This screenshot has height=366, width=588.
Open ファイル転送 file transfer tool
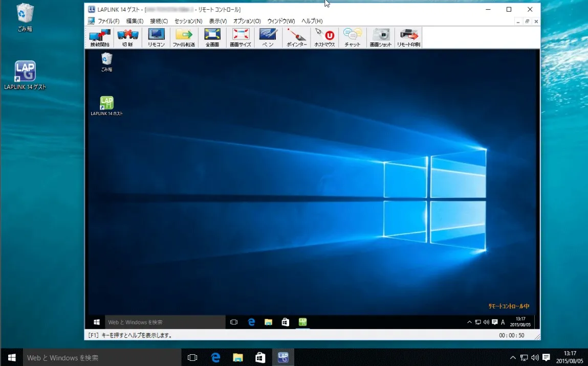tap(184, 37)
